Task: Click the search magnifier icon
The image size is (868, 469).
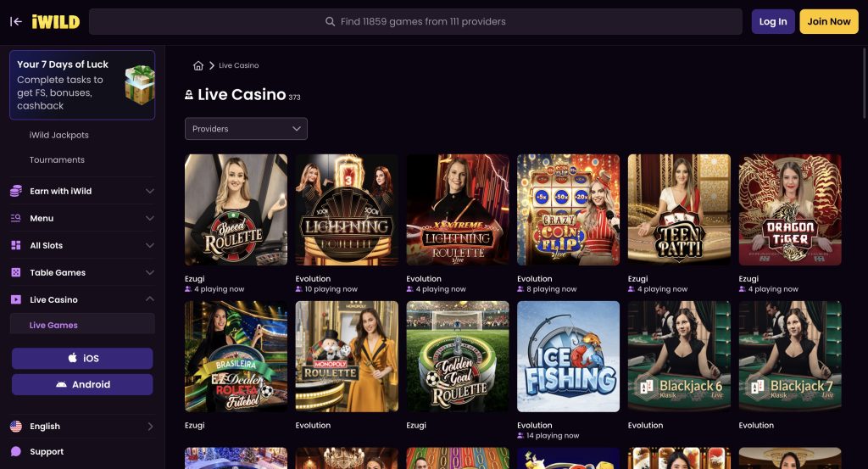Action: tap(330, 21)
